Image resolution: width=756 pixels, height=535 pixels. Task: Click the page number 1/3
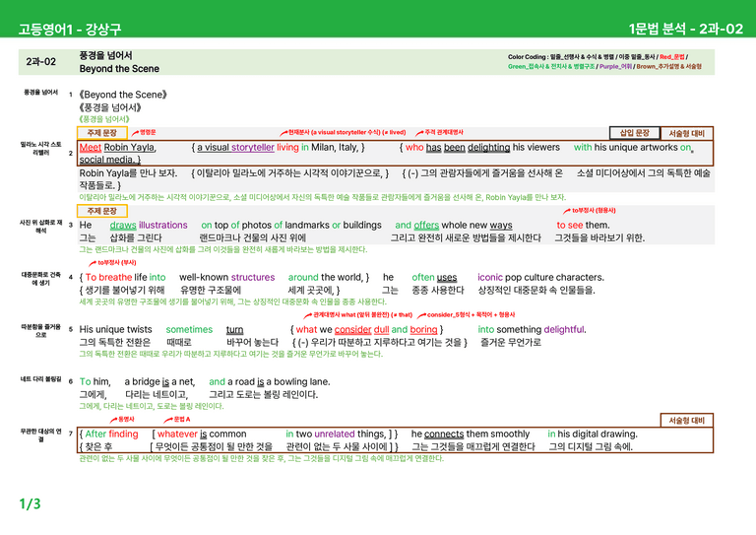click(x=30, y=504)
